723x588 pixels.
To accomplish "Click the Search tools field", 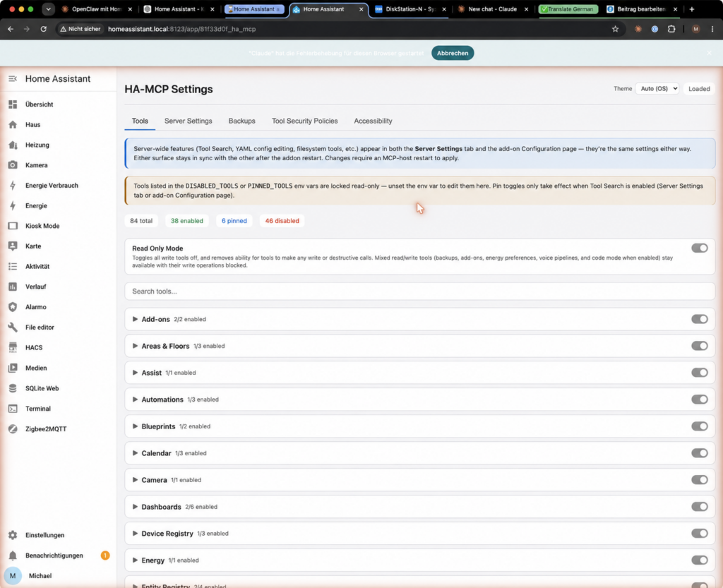I will (419, 292).
